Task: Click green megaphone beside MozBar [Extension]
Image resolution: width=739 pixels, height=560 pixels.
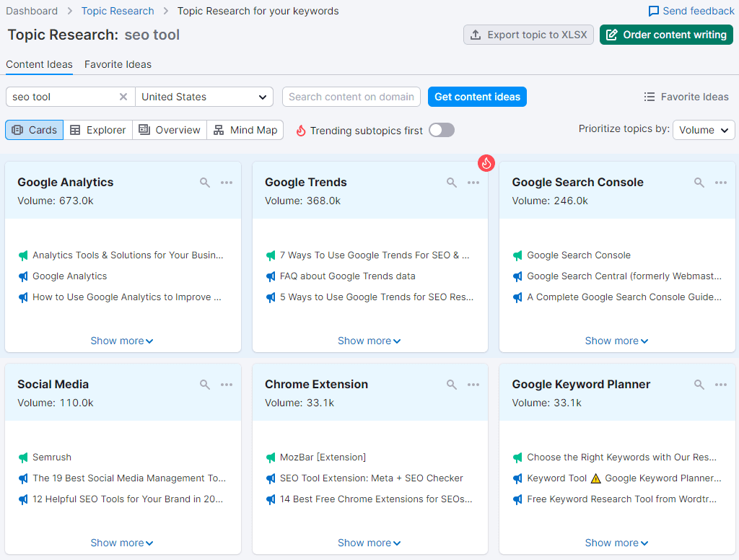Action: [x=271, y=458]
